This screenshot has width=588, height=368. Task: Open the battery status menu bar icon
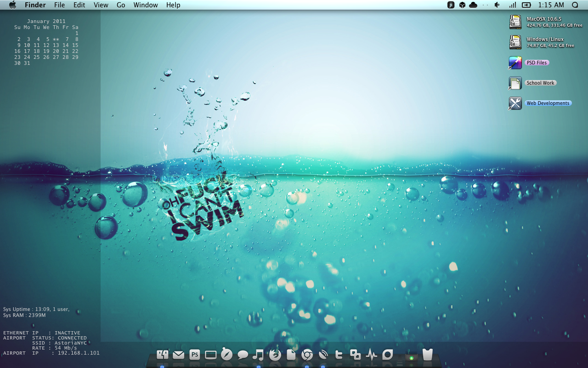(x=526, y=5)
